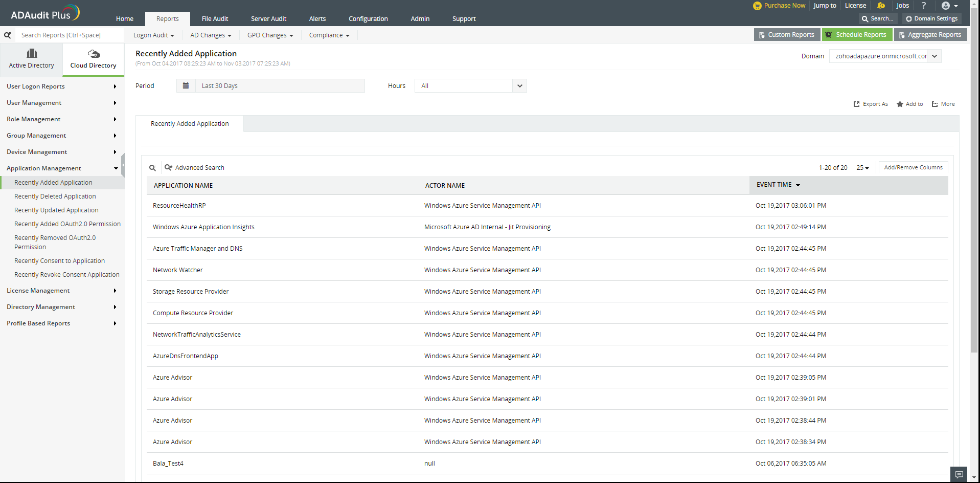Open the chat feedback icon

tap(959, 474)
